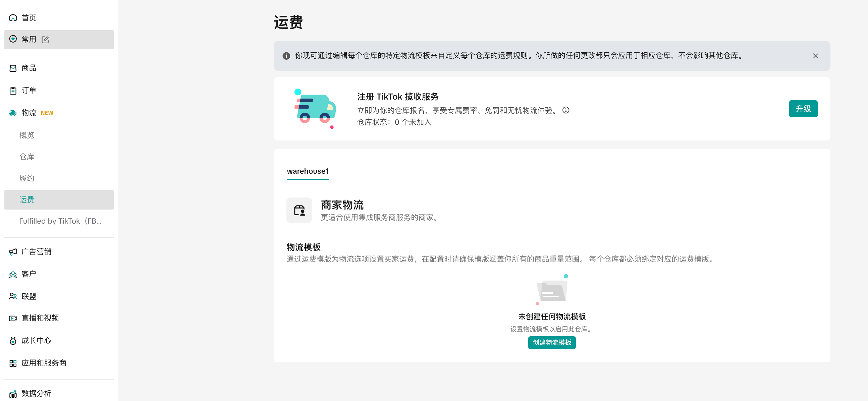868x401 pixels.
Task: Open 应用和服务商 from the sidebar
Action: coord(44,363)
